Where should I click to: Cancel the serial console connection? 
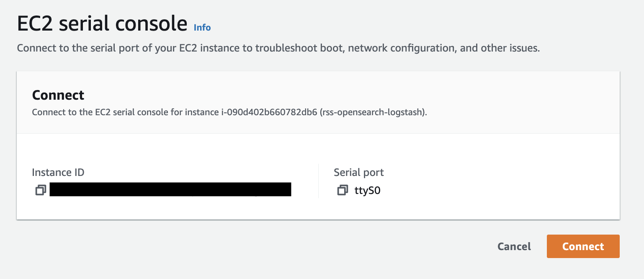[x=514, y=246]
